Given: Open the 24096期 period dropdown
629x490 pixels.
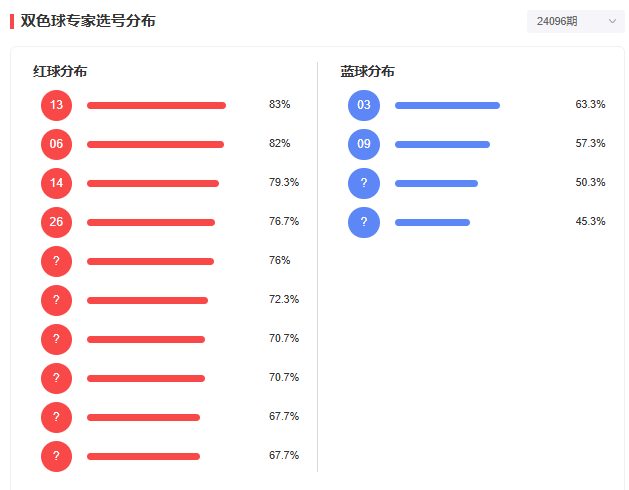Looking at the screenshot, I should 575,21.
